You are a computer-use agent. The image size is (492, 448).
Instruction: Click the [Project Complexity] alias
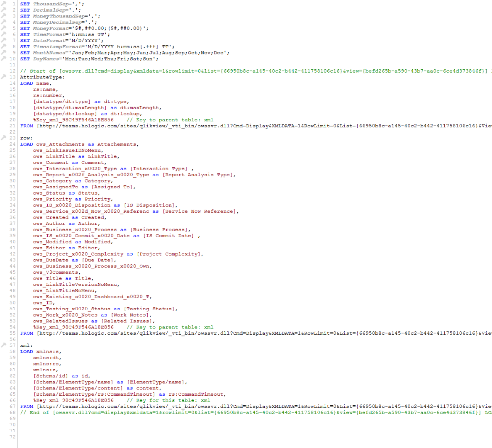(x=168, y=254)
